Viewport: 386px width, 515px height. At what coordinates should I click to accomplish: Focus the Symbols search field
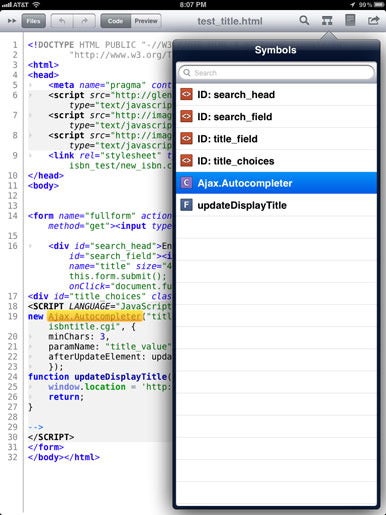point(276,73)
